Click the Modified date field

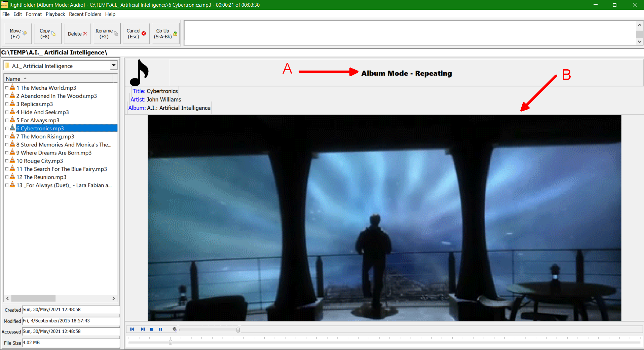(71, 321)
